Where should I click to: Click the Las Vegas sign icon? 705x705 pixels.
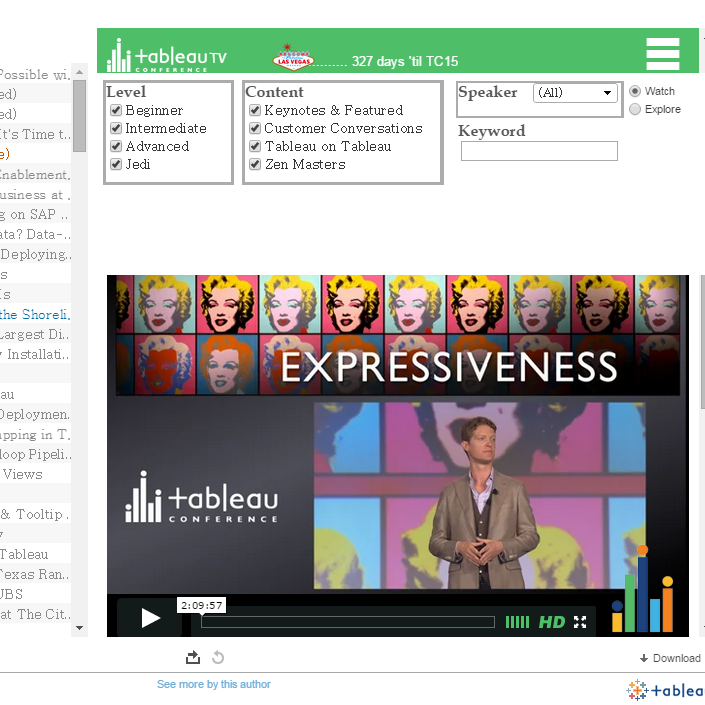click(x=293, y=57)
